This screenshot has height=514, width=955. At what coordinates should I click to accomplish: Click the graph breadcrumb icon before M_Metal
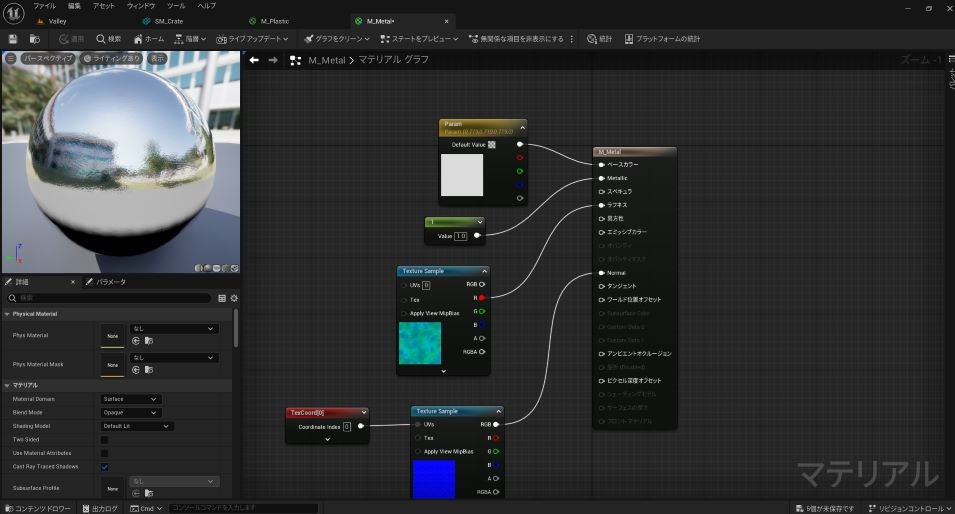[295, 60]
